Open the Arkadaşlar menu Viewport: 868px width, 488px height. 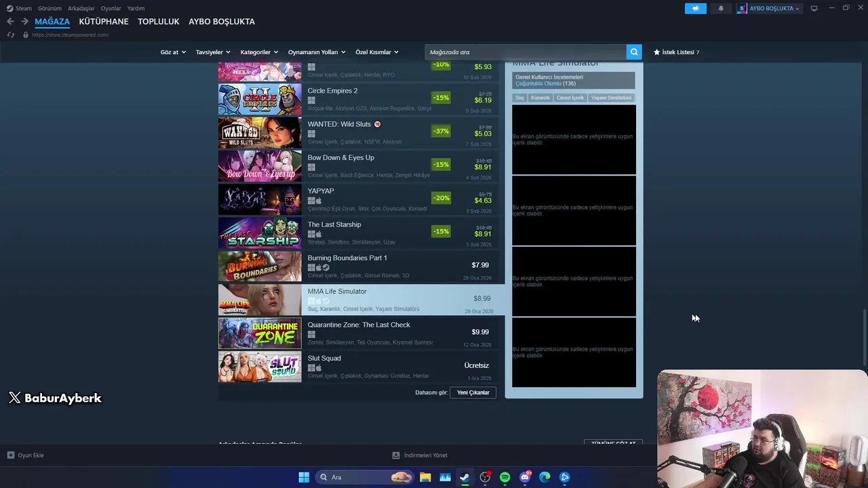pyautogui.click(x=81, y=8)
